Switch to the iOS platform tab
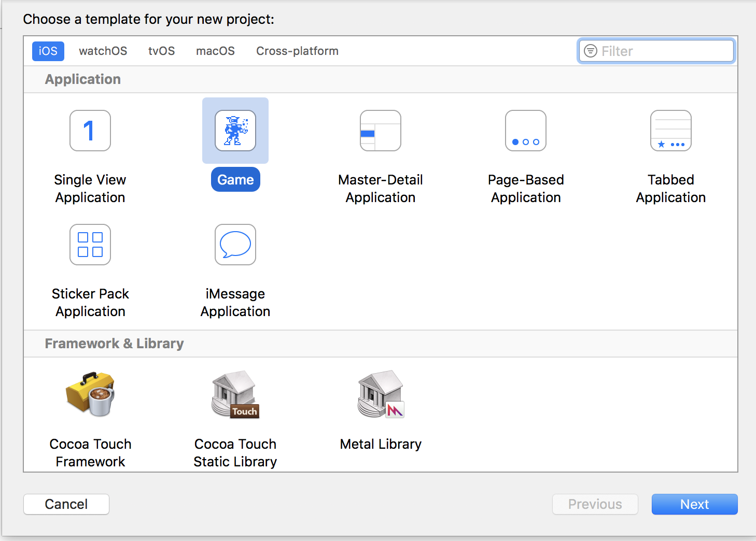The image size is (756, 541). coord(48,51)
